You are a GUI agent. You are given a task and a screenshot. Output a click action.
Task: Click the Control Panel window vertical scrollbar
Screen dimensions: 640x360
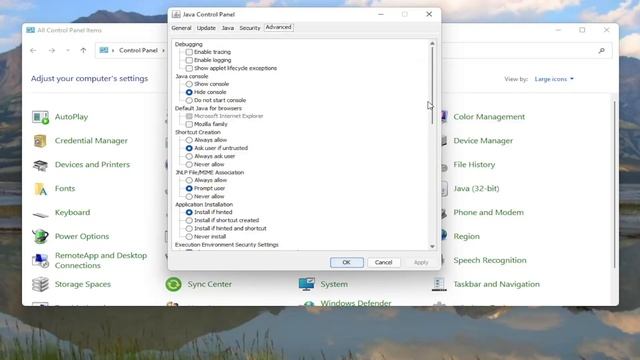point(614,184)
